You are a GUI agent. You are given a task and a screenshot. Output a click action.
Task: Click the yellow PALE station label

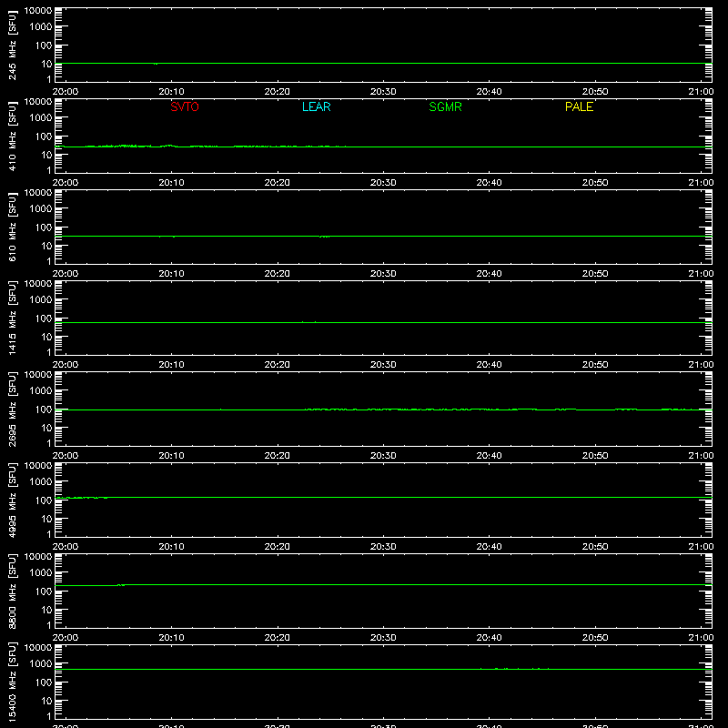(x=579, y=106)
